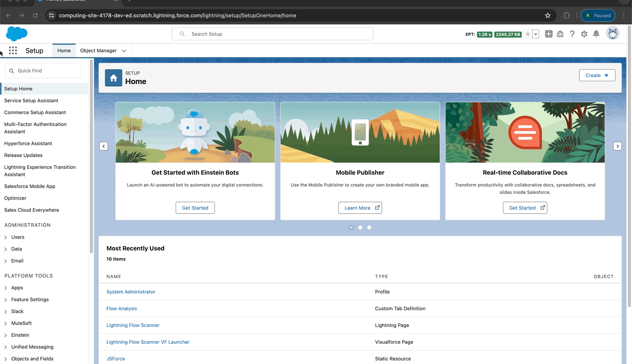The image size is (632, 364).
Task: Click the global actions plus icon
Action: coord(549,34)
